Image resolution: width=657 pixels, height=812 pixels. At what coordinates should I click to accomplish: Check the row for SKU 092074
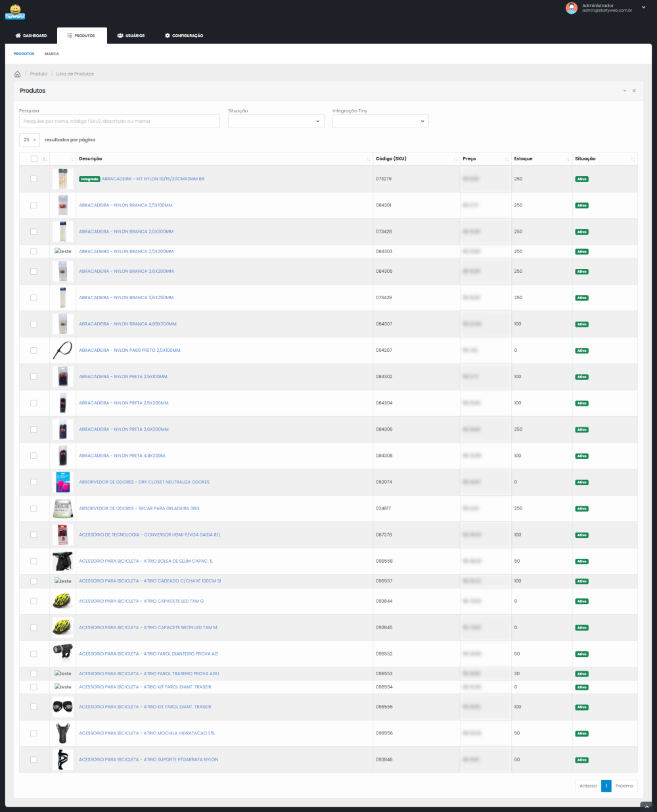(34, 482)
